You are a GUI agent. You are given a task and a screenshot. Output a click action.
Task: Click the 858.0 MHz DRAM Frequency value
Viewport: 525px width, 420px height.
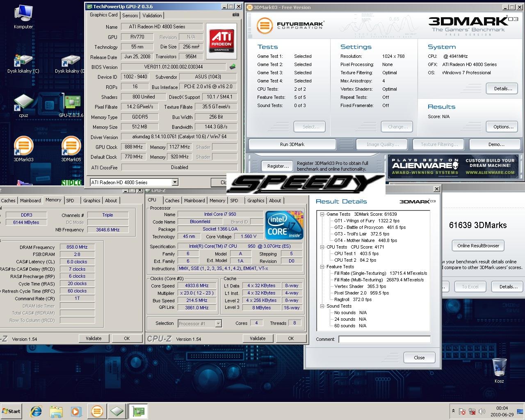coord(77,247)
